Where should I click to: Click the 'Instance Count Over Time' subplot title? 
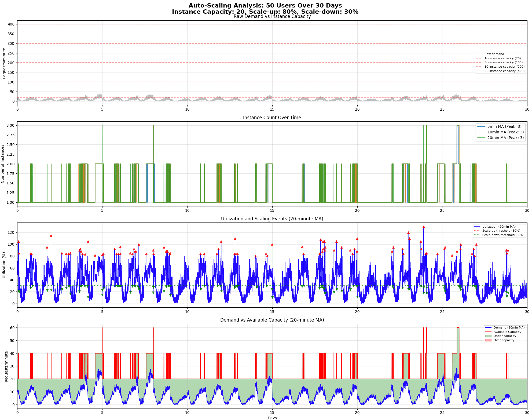click(x=272, y=118)
